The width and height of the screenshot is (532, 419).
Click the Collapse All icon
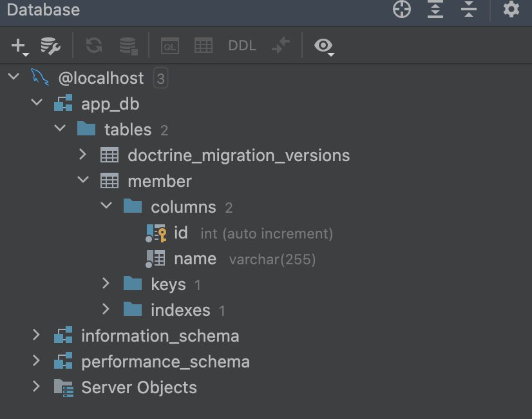(469, 10)
